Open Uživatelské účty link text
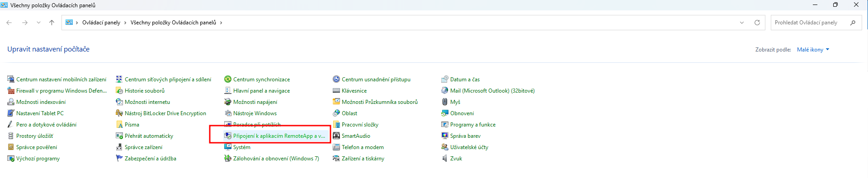Screen dimensions: 868x178 [469, 147]
